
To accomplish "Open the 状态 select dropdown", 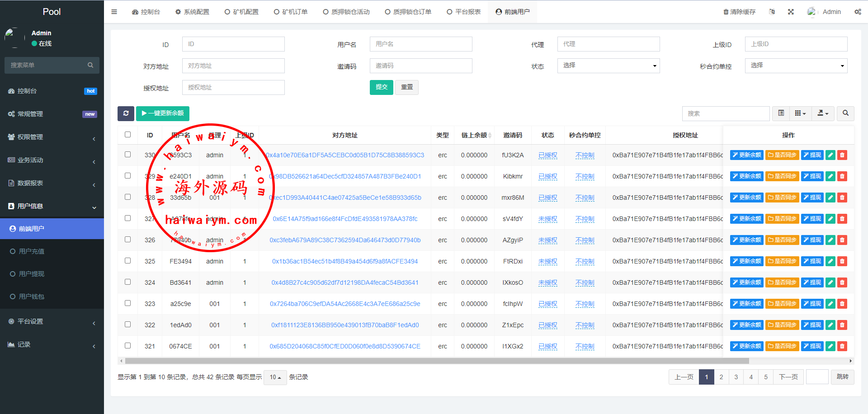I will (608, 66).
